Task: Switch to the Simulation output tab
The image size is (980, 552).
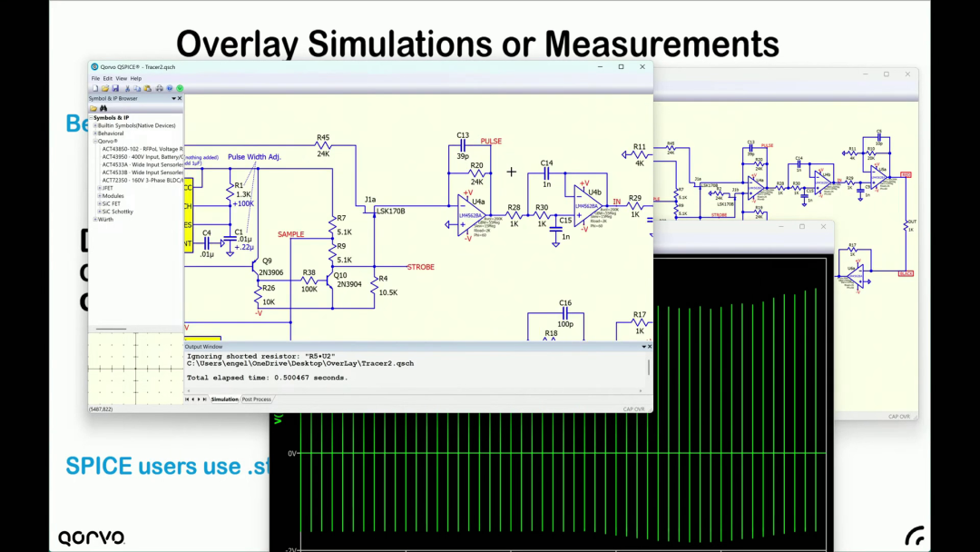Action: point(224,399)
